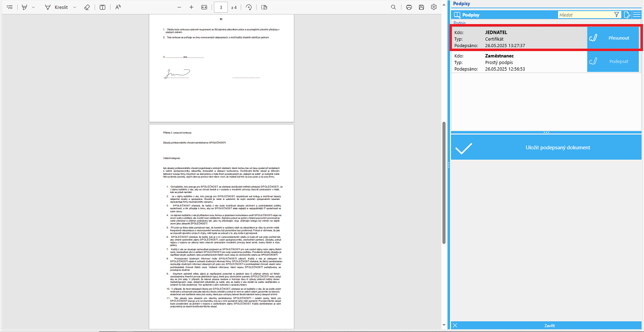Add a text box with the text tool
The height and width of the screenshot is (332, 644).
(x=102, y=7)
